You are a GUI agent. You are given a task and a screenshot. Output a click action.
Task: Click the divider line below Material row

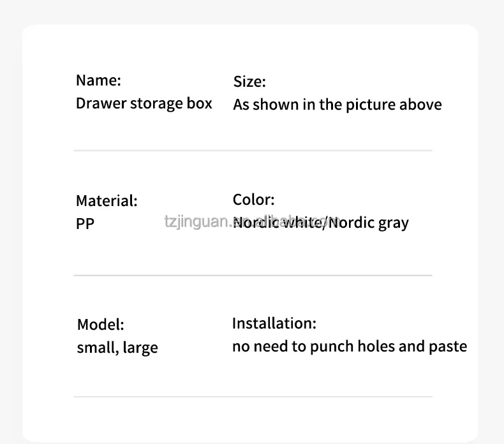pos(253,275)
